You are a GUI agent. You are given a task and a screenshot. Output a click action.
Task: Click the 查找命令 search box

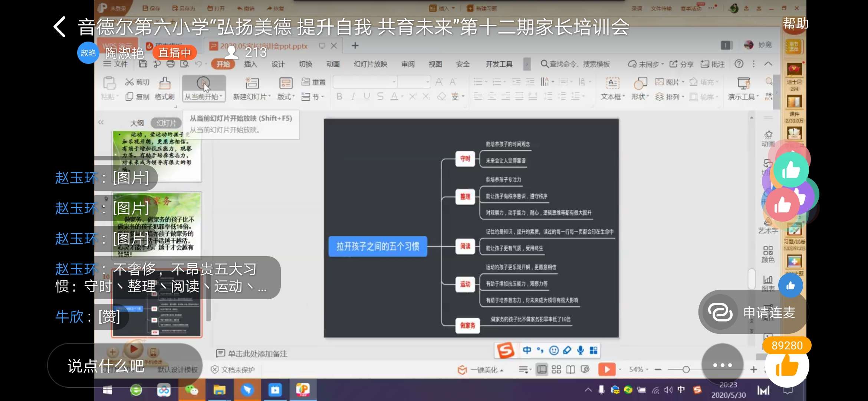click(x=575, y=64)
